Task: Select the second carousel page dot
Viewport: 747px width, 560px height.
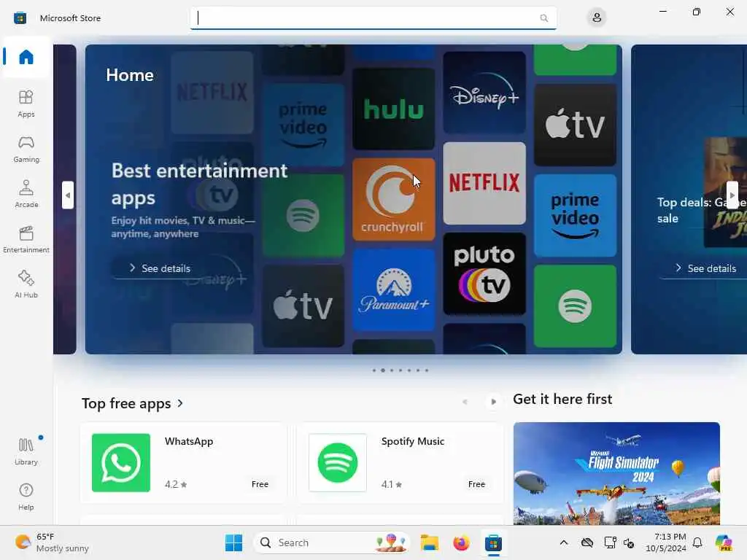Action: (382, 370)
